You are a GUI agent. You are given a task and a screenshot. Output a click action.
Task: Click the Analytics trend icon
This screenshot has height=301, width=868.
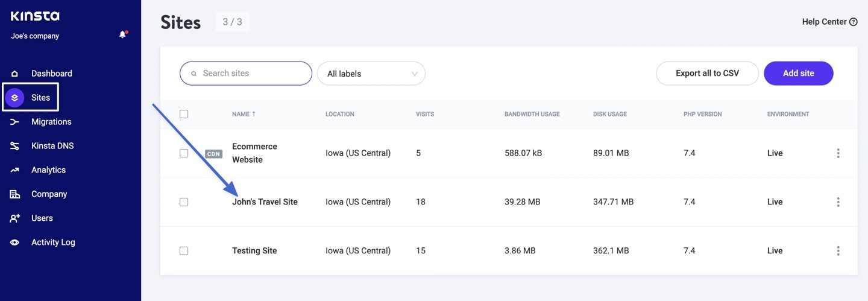14,170
